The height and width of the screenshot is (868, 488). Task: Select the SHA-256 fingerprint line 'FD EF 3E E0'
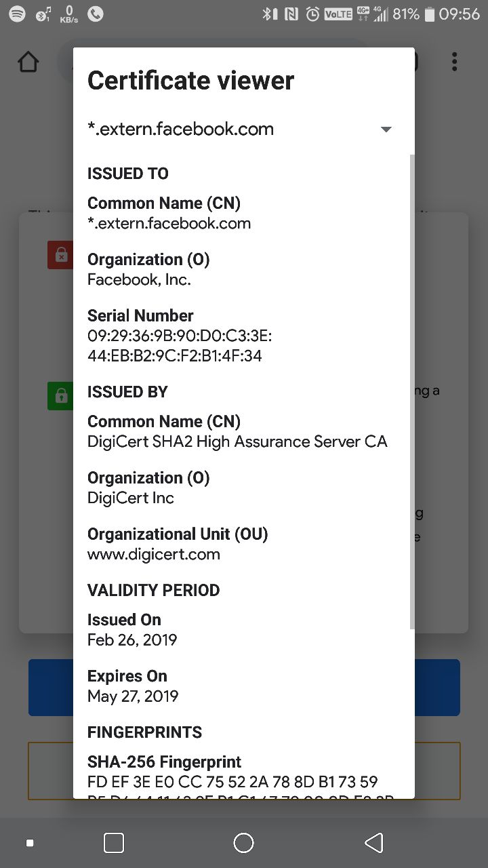point(232,782)
